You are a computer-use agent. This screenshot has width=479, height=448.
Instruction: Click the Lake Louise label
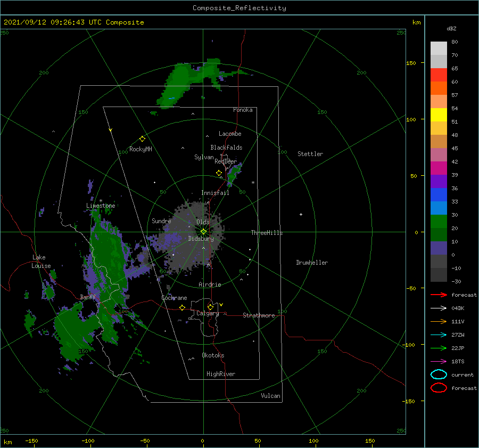click(41, 262)
